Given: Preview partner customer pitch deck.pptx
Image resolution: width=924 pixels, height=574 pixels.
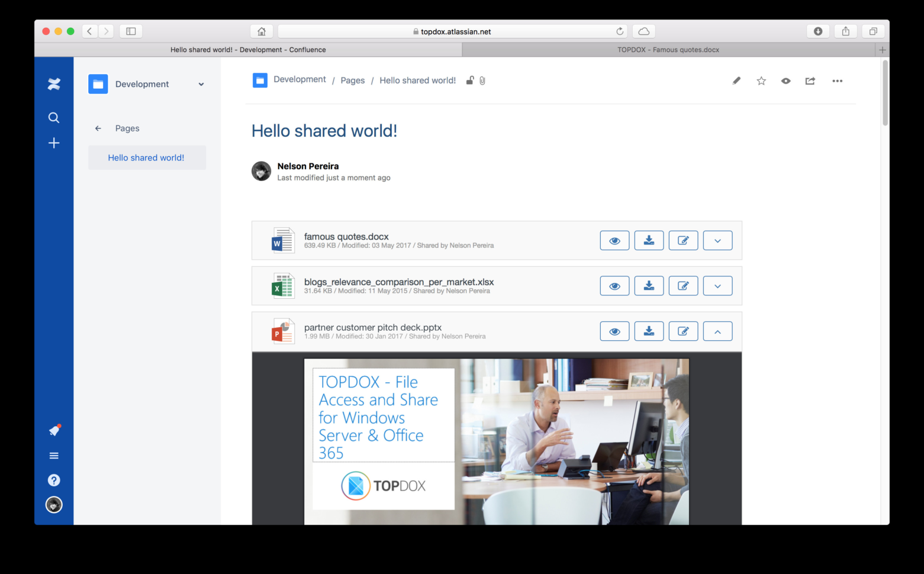Looking at the screenshot, I should (614, 331).
